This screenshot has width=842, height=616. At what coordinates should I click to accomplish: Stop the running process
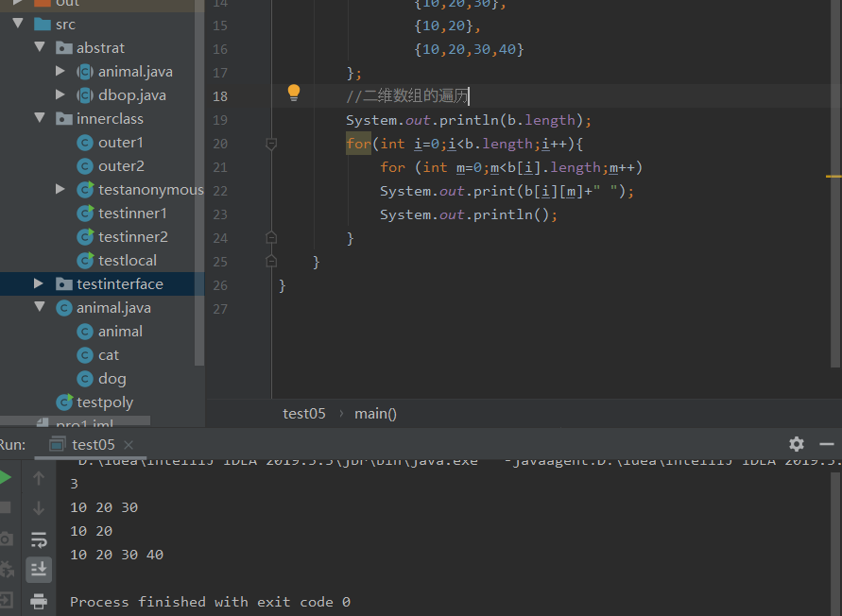pyautogui.click(x=6, y=507)
